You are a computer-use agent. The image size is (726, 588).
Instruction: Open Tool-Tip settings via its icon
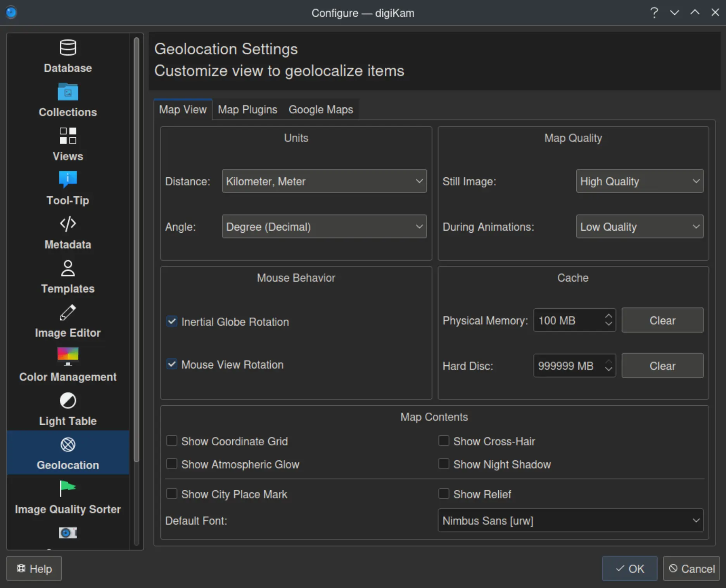pos(67,180)
